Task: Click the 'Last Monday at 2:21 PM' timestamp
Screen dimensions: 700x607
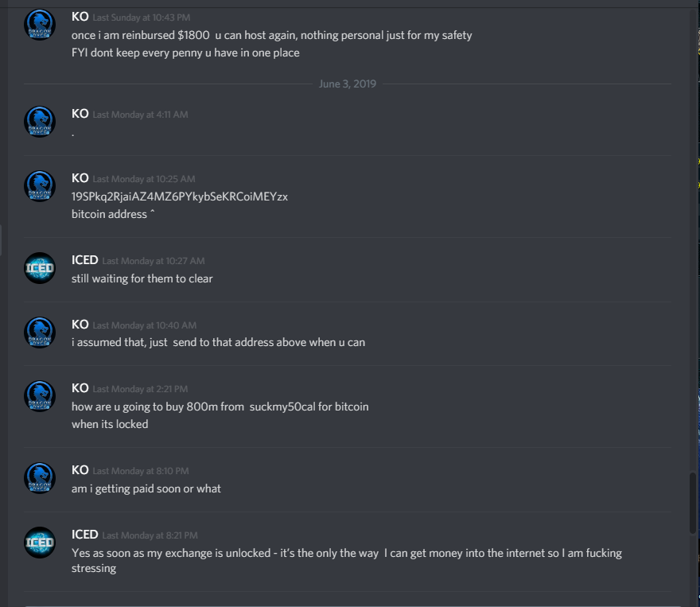Action: pyautogui.click(x=140, y=389)
